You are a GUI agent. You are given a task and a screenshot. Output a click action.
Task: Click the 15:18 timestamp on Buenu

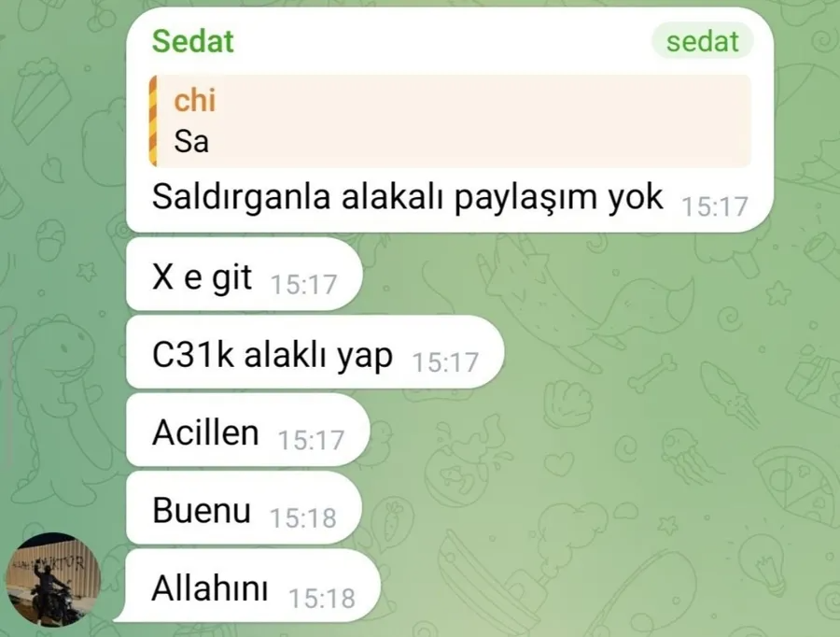(303, 518)
